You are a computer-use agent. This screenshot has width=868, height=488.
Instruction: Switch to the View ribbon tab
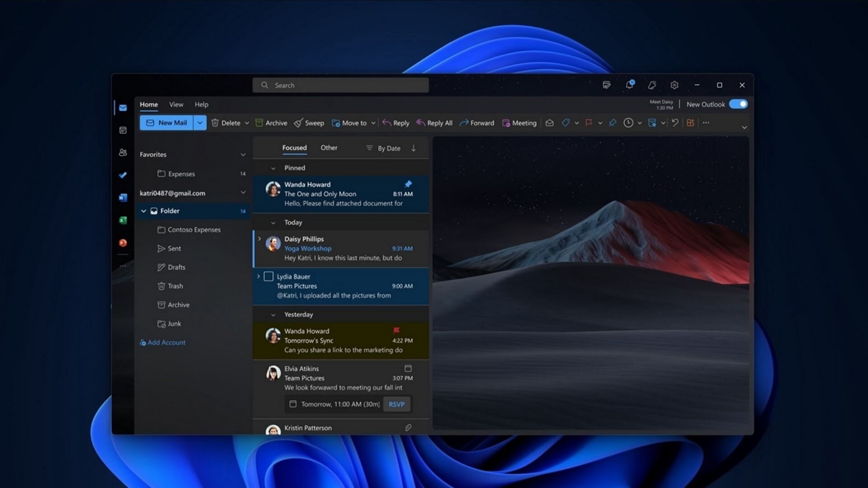pos(176,104)
